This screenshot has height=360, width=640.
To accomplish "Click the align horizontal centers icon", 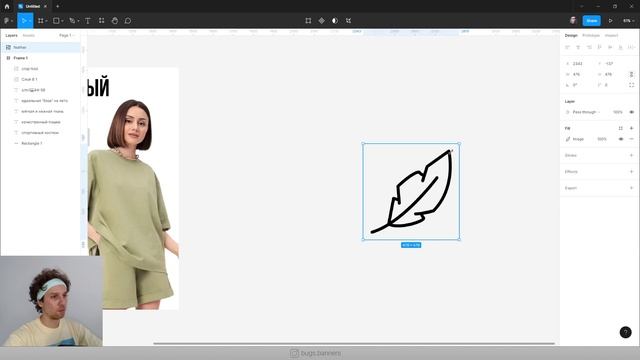I will pos(578,47).
